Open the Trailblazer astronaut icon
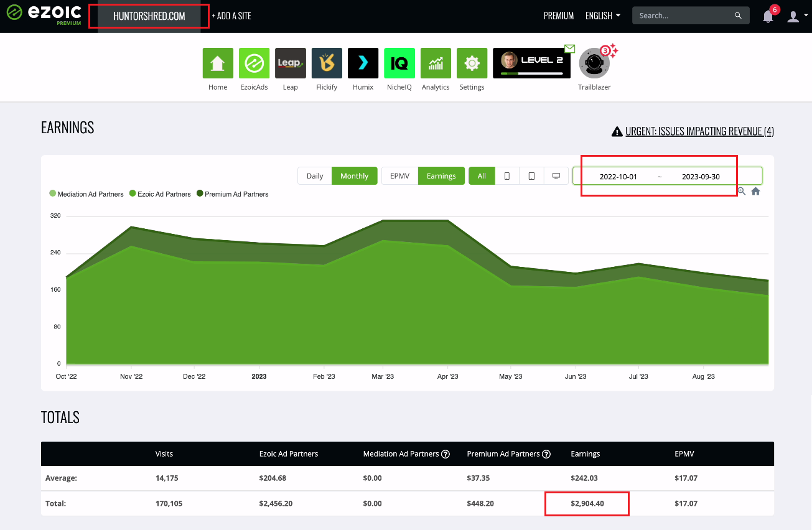Screen dimensions: 812x530 [594, 63]
